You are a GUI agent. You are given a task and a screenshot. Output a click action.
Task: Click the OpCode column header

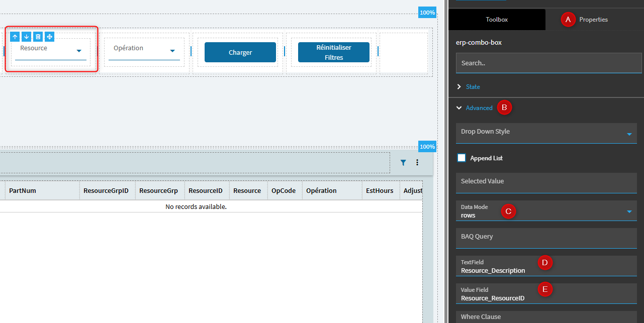[285, 191]
